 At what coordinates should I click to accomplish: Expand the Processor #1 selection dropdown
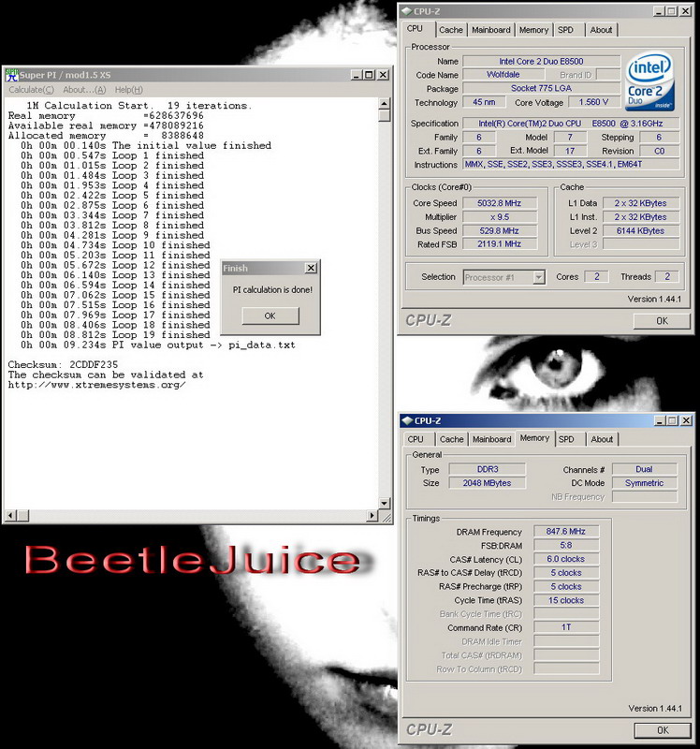point(539,277)
